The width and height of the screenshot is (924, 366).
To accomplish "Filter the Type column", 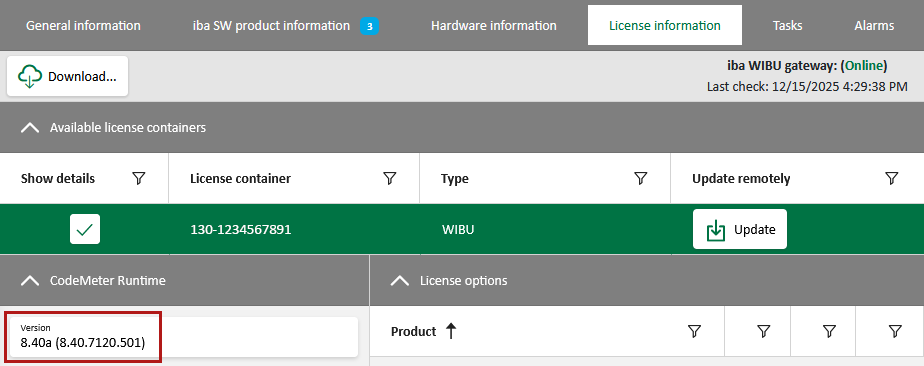I will point(641,179).
